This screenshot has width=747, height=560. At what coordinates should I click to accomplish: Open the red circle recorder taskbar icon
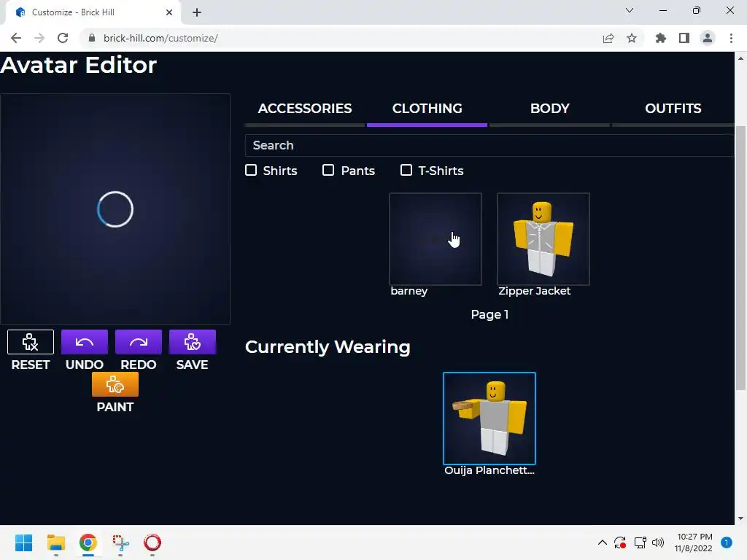(x=152, y=542)
